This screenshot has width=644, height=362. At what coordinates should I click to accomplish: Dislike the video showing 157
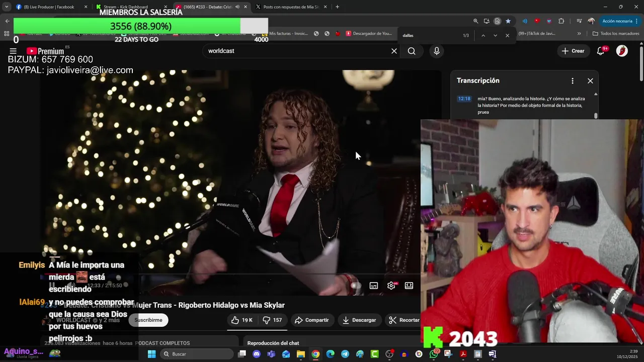click(x=272, y=320)
